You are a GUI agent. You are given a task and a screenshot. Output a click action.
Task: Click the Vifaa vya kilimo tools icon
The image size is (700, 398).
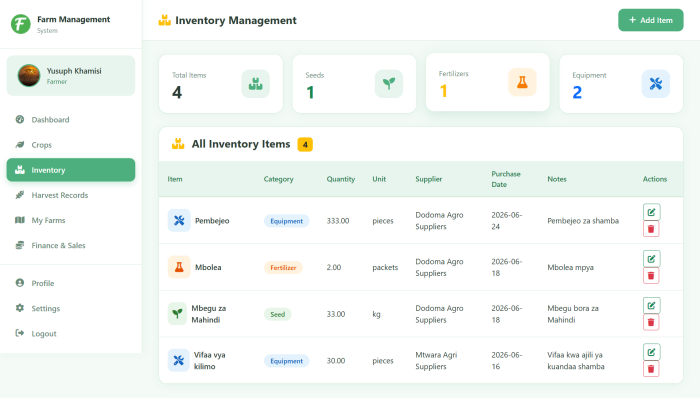tap(179, 361)
